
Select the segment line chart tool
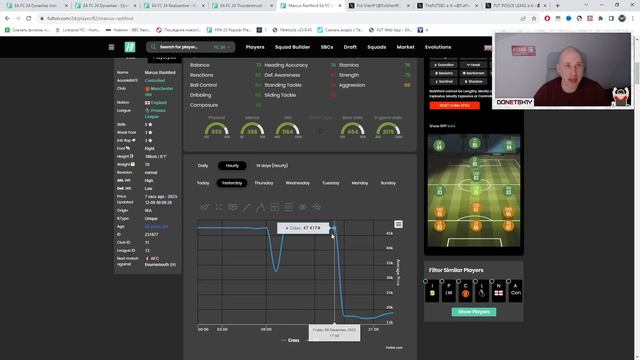point(247,207)
